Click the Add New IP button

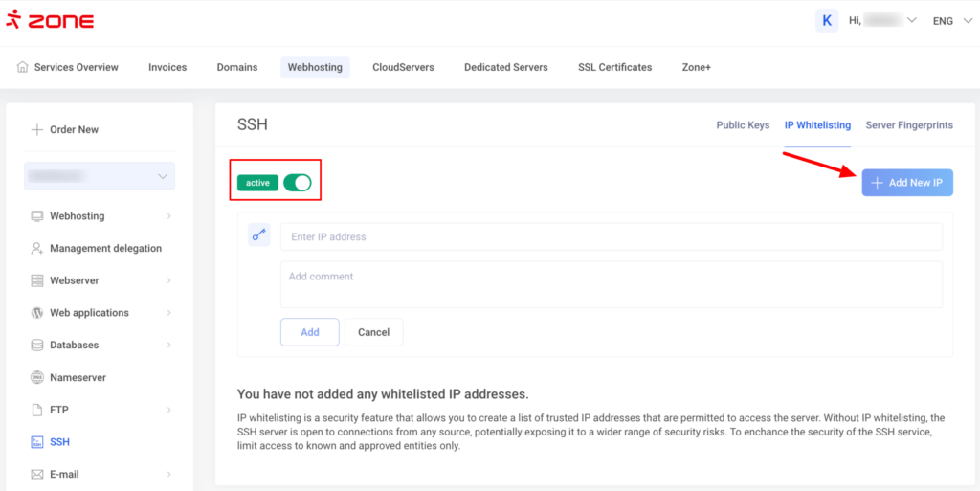pyautogui.click(x=906, y=183)
